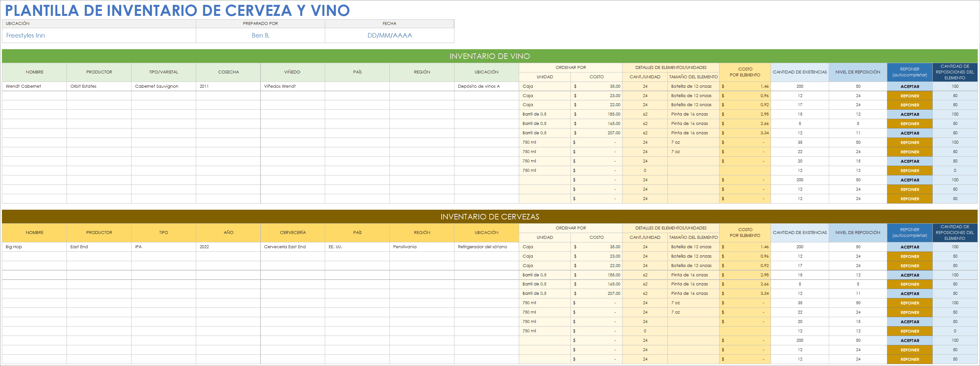Image resolution: width=980 pixels, height=366 pixels.
Task: Click beer table cost cell '23.00'
Action: (x=597, y=256)
